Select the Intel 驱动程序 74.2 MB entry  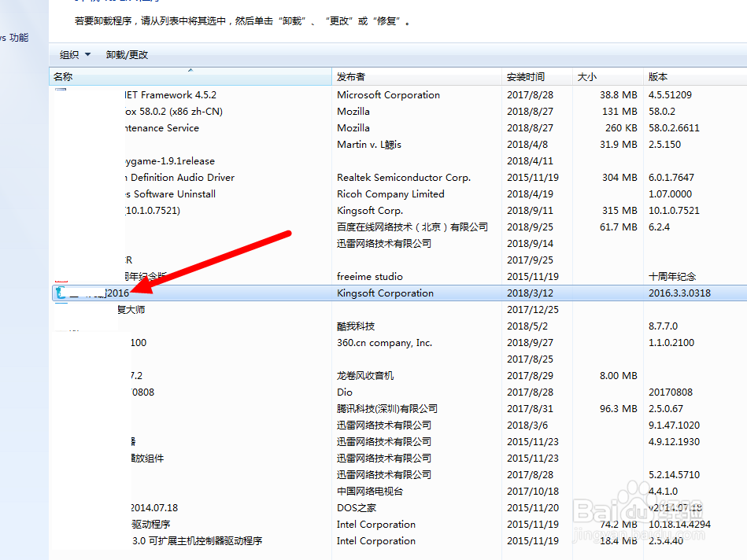tap(399, 525)
